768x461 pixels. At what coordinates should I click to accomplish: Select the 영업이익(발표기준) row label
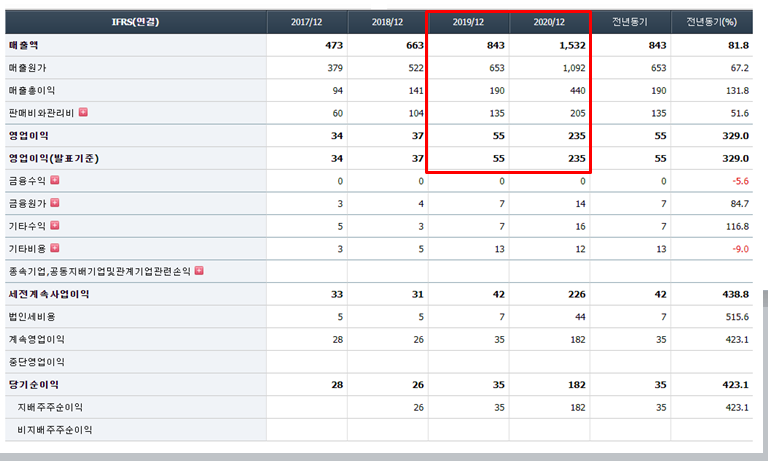[x=54, y=158]
